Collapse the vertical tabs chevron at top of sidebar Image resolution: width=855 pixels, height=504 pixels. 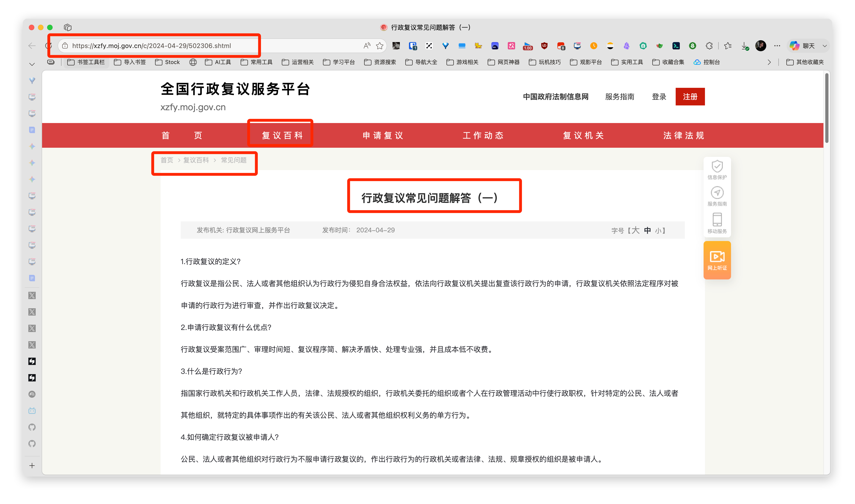pos(32,64)
